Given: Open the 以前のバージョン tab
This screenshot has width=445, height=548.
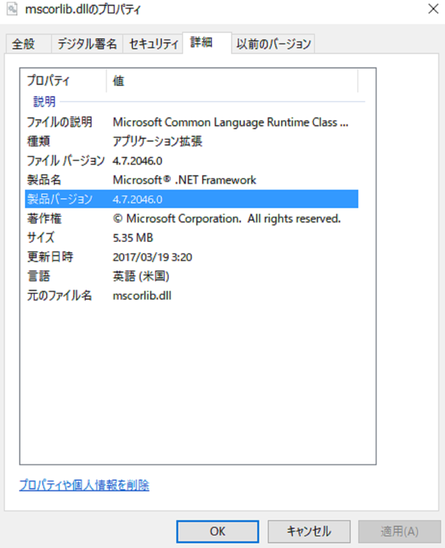Looking at the screenshot, I should (x=273, y=44).
